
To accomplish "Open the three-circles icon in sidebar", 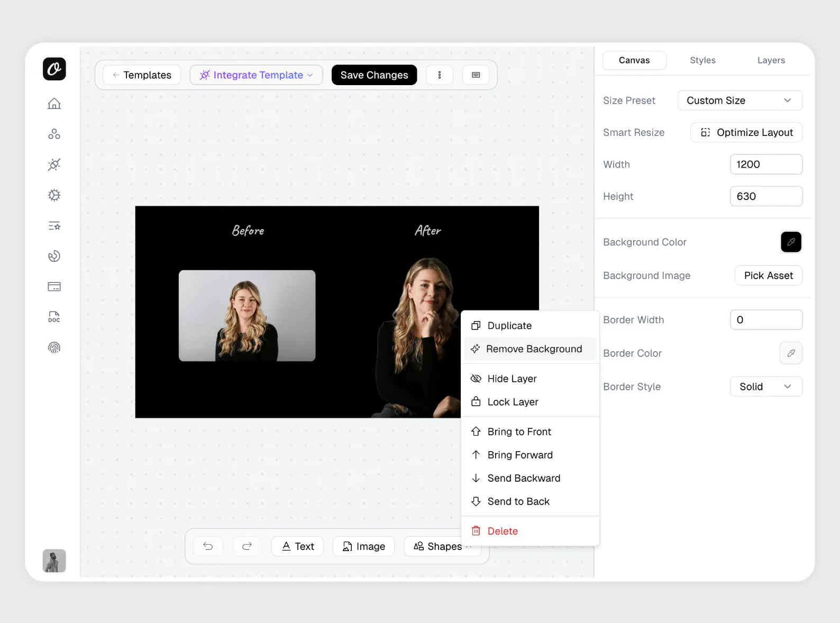I will (54, 134).
